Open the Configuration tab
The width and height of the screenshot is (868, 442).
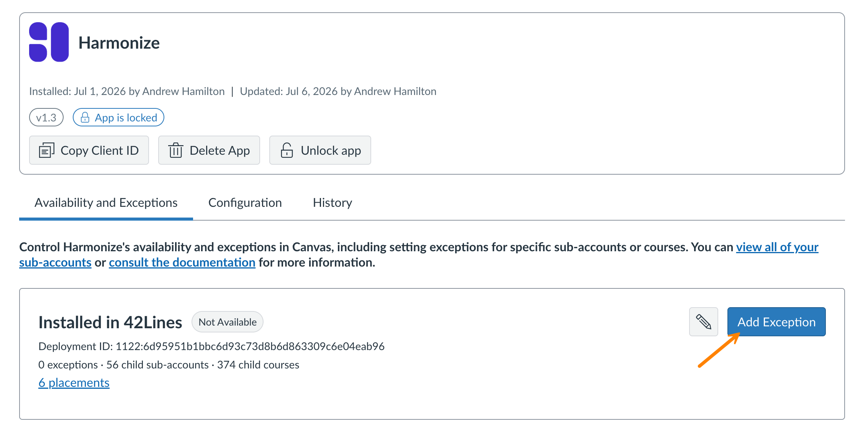coord(245,203)
